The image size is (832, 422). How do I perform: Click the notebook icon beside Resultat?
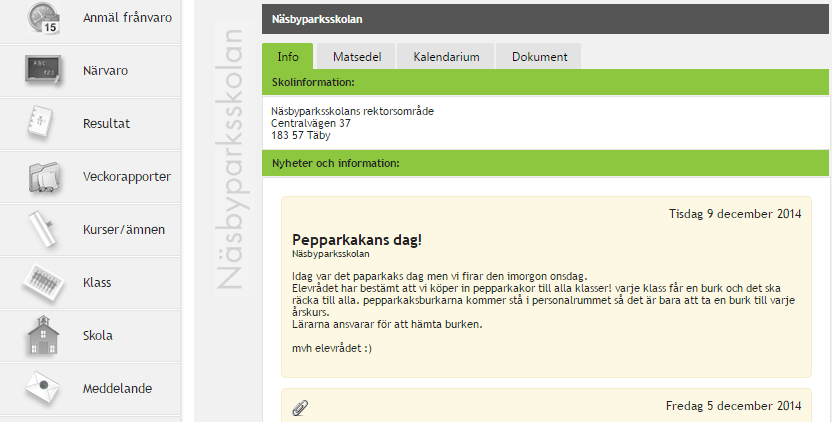41,123
